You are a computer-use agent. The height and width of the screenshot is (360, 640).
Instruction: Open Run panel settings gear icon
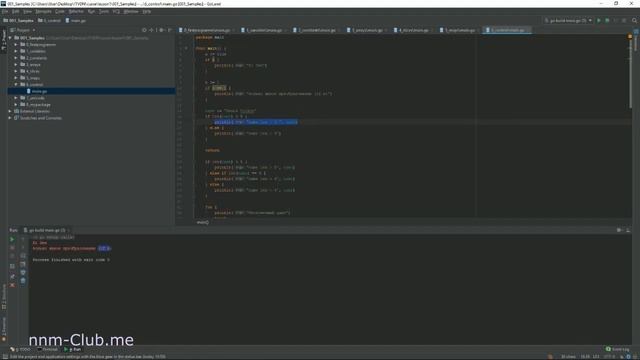[619, 230]
